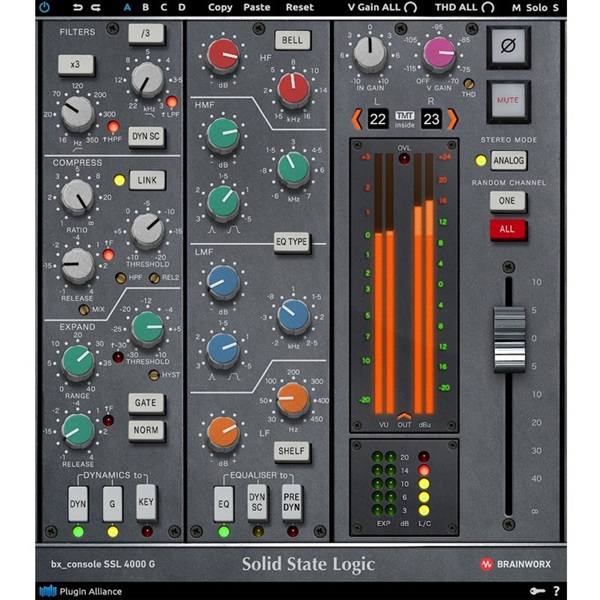Toggle the plugin power bypass icon

(44, 7)
